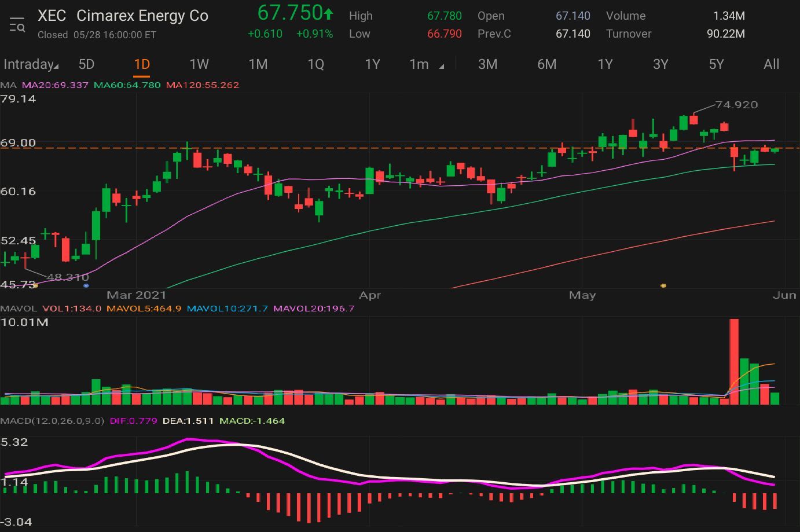Click the Closed 05/28 16:00:00 ET status
Screen dimensions: 800x532
(x=97, y=35)
